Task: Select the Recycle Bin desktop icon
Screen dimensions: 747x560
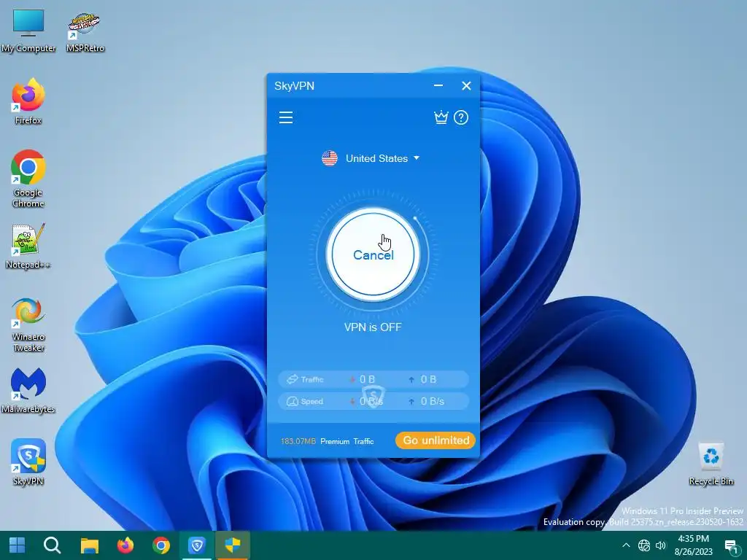Action: [x=711, y=464]
